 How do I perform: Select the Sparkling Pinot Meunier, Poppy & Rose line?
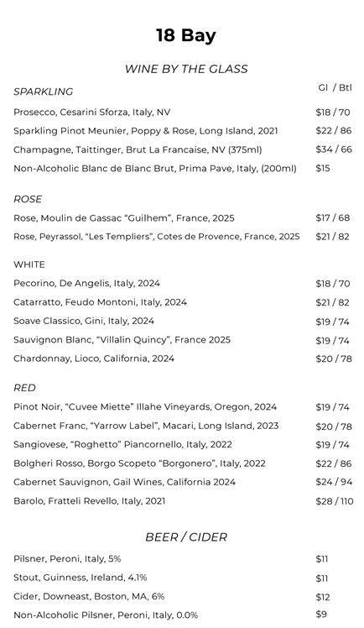click(146, 131)
